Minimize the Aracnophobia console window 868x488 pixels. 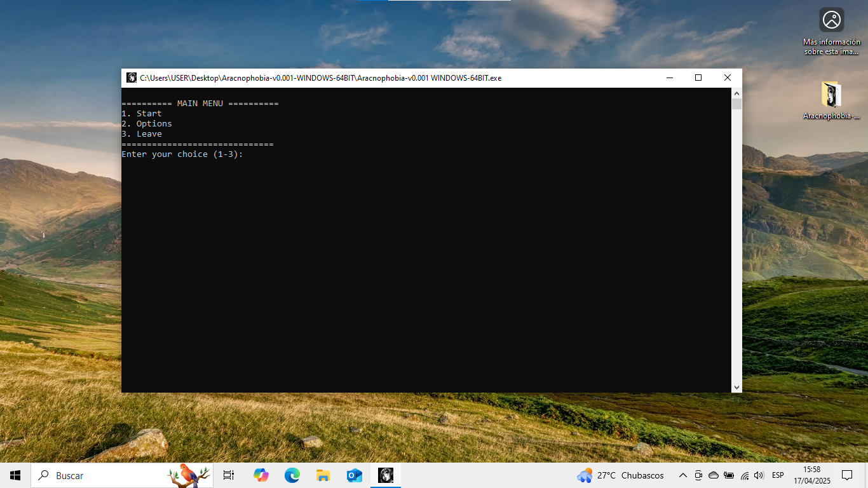coord(669,78)
